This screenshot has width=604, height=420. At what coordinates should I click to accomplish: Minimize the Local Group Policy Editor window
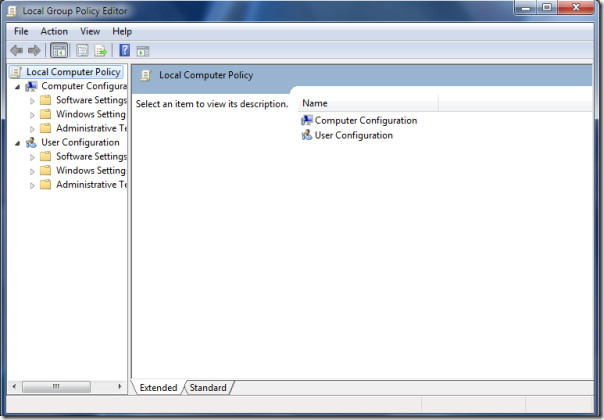[526, 8]
